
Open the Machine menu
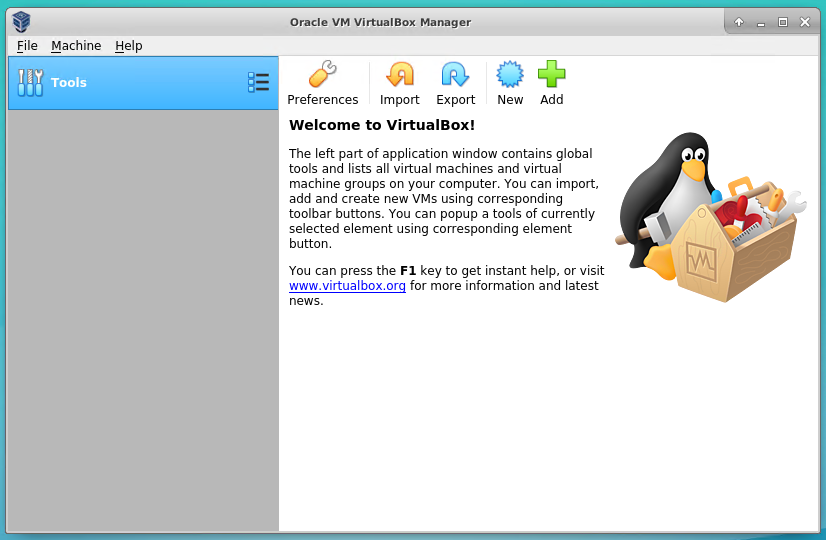click(x=76, y=46)
